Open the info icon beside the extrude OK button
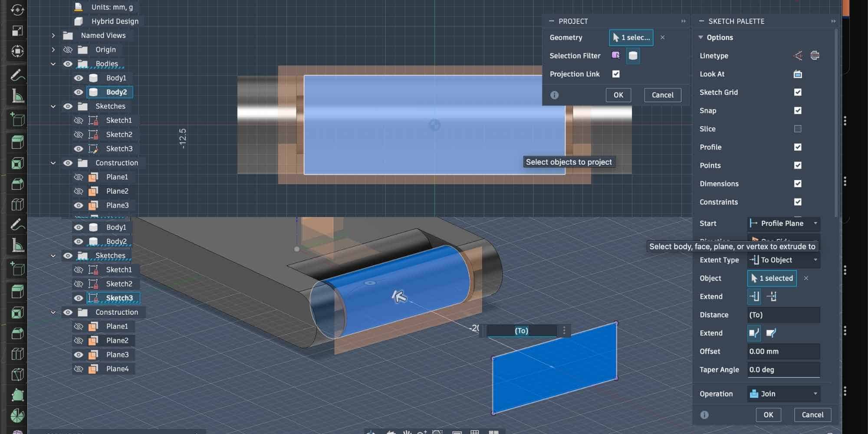The image size is (868, 434). [704, 415]
